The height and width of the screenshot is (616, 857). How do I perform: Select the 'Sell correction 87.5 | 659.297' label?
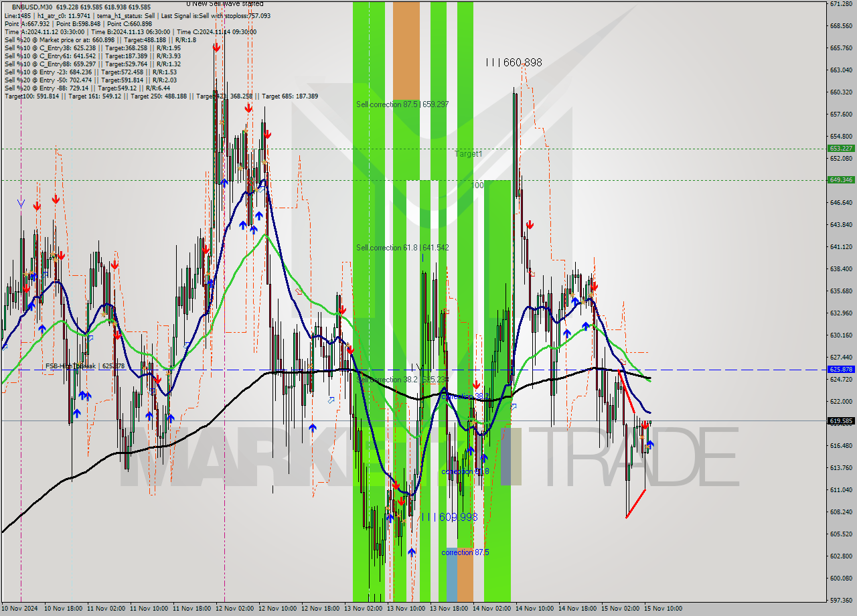coord(402,104)
